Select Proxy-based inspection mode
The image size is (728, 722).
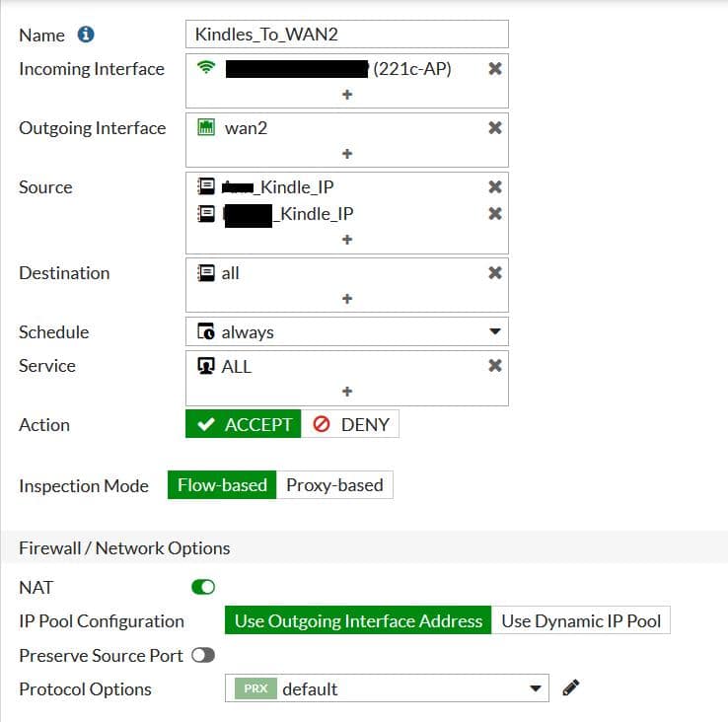[334, 485]
